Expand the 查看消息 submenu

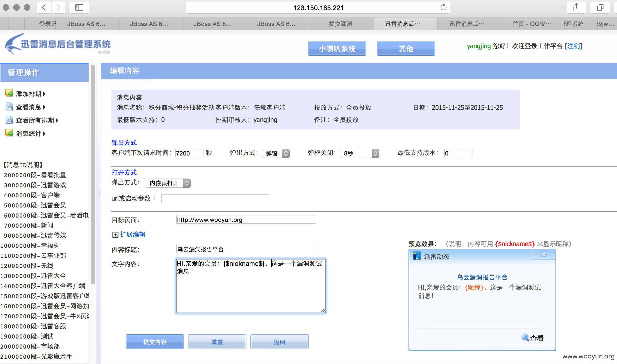click(x=44, y=107)
